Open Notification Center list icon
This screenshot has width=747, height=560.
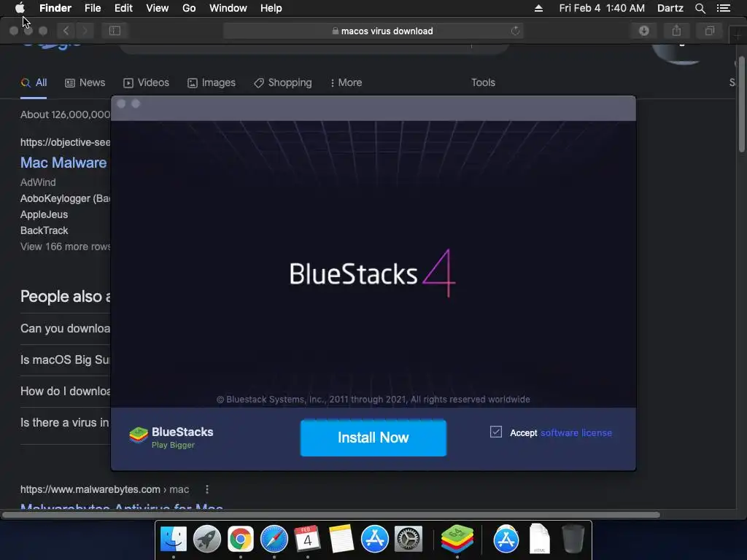(724, 8)
